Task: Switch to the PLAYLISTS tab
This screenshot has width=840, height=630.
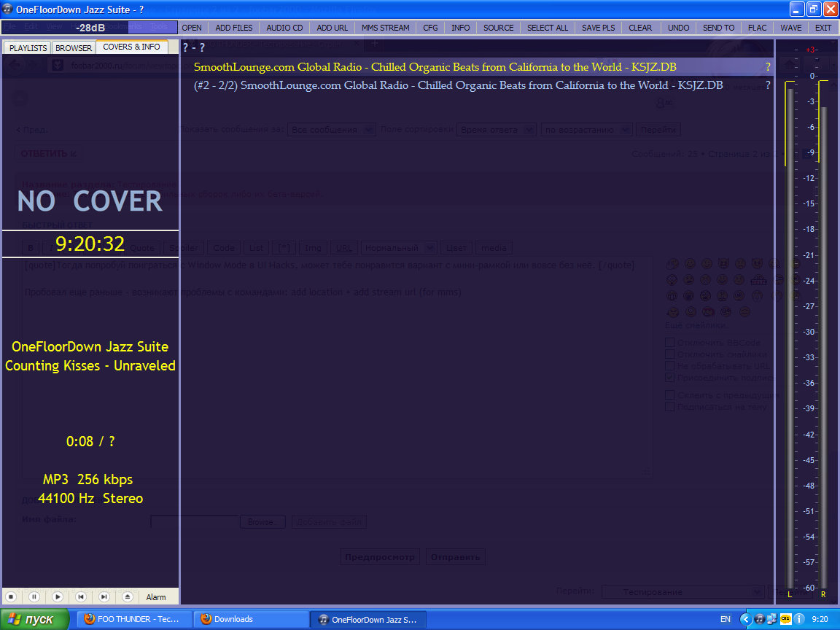Action: [x=28, y=48]
